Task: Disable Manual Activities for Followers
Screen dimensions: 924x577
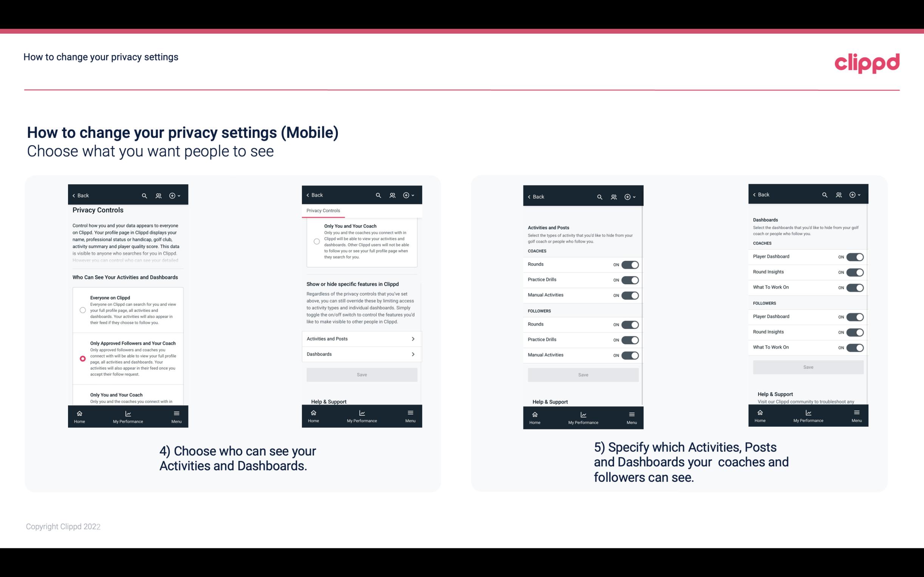Action: point(630,354)
